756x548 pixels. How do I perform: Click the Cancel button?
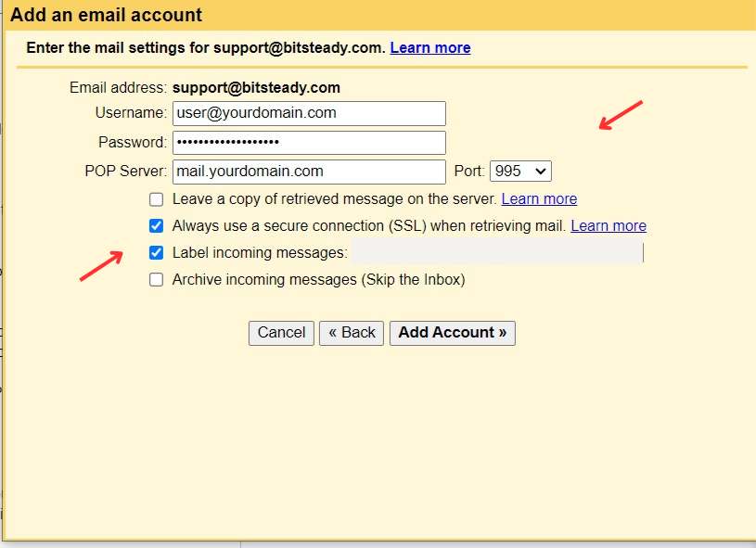tap(282, 333)
